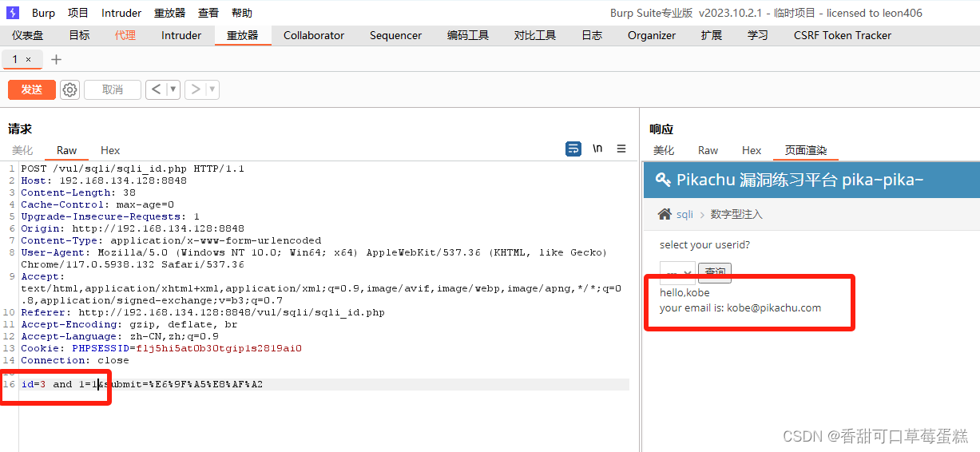Expand the back history dropdown arrow
Viewport: 980px width, 452px height.
click(x=173, y=89)
